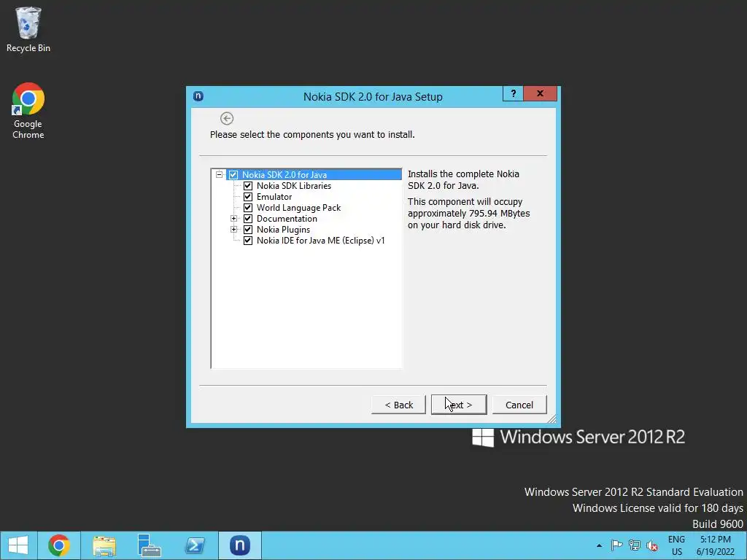Open PowerShell from the taskbar
747x560 pixels.
pyautogui.click(x=195, y=545)
